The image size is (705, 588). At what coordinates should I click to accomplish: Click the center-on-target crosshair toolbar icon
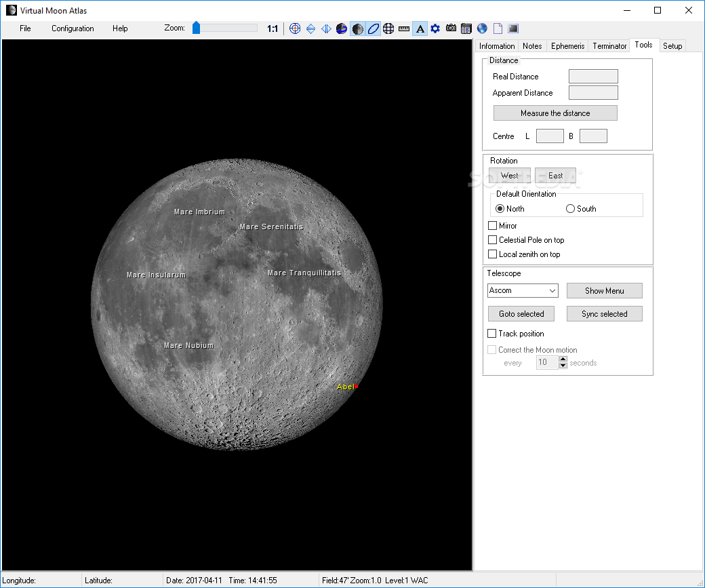click(x=295, y=28)
